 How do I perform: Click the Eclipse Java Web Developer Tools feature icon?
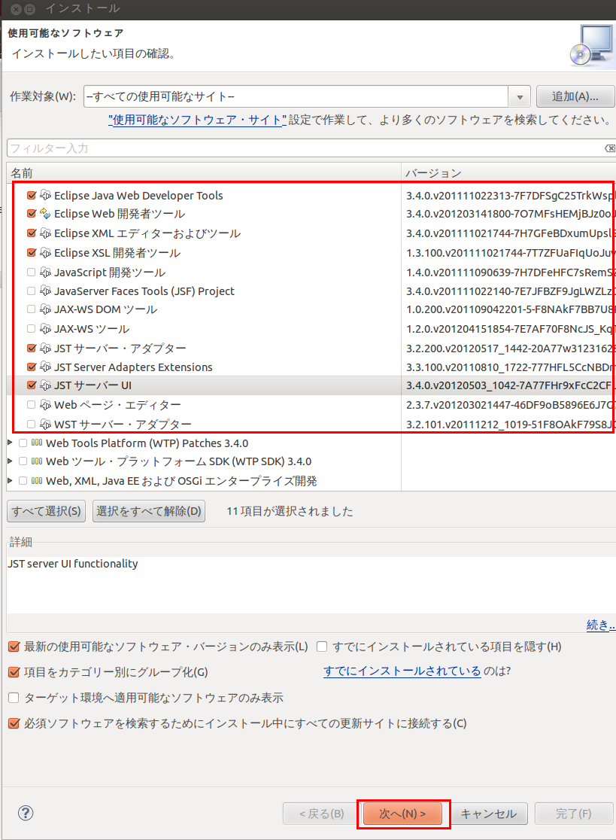(45, 196)
